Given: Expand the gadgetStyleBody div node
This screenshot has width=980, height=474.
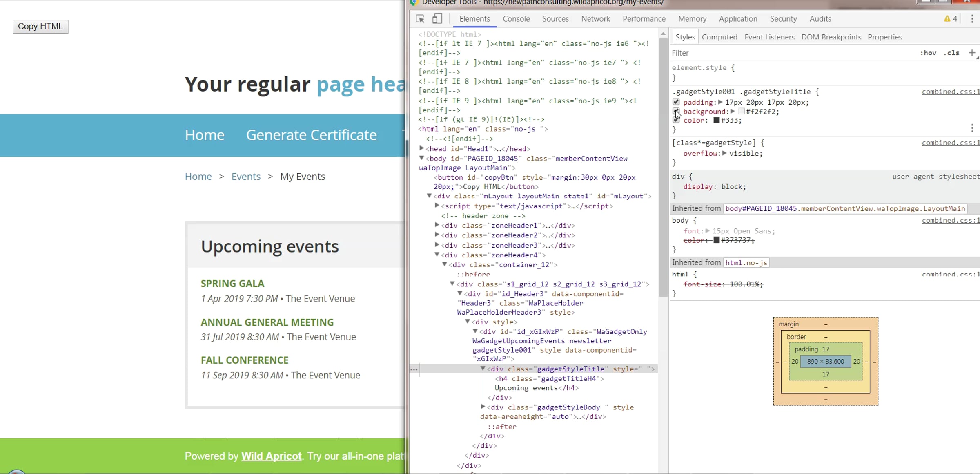Looking at the screenshot, I should [x=483, y=407].
